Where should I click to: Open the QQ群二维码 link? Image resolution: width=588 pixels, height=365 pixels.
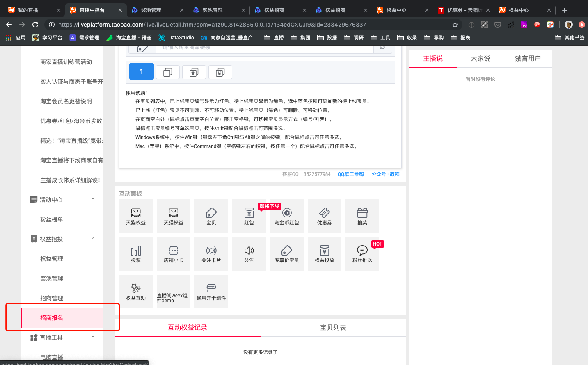(x=351, y=174)
